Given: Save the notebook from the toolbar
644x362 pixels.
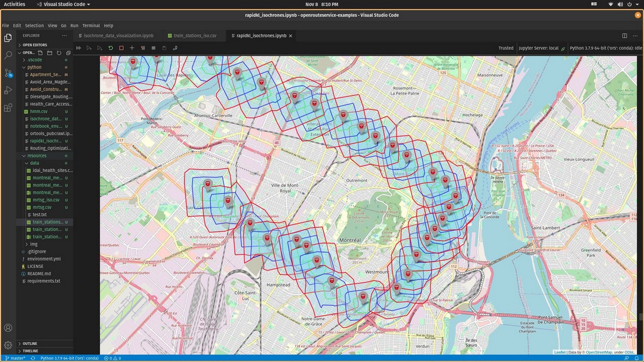Looking at the screenshot, I should 164,48.
